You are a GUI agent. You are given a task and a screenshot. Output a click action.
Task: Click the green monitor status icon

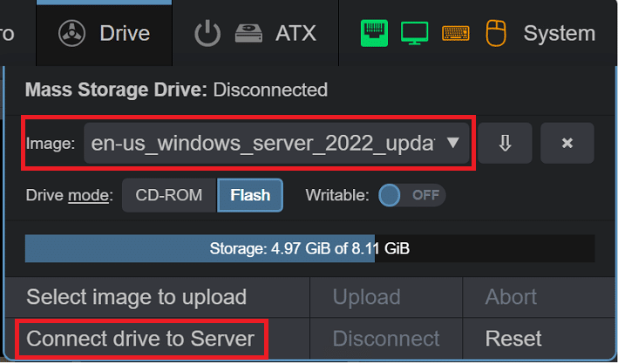pos(414,33)
